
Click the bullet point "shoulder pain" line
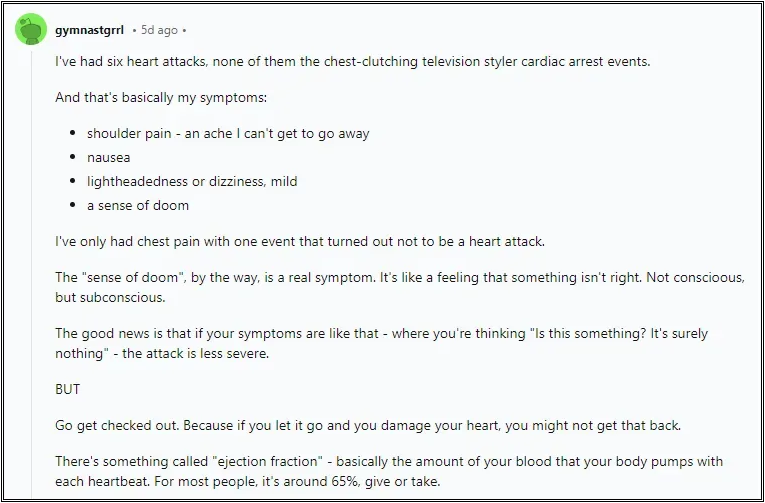tap(228, 134)
